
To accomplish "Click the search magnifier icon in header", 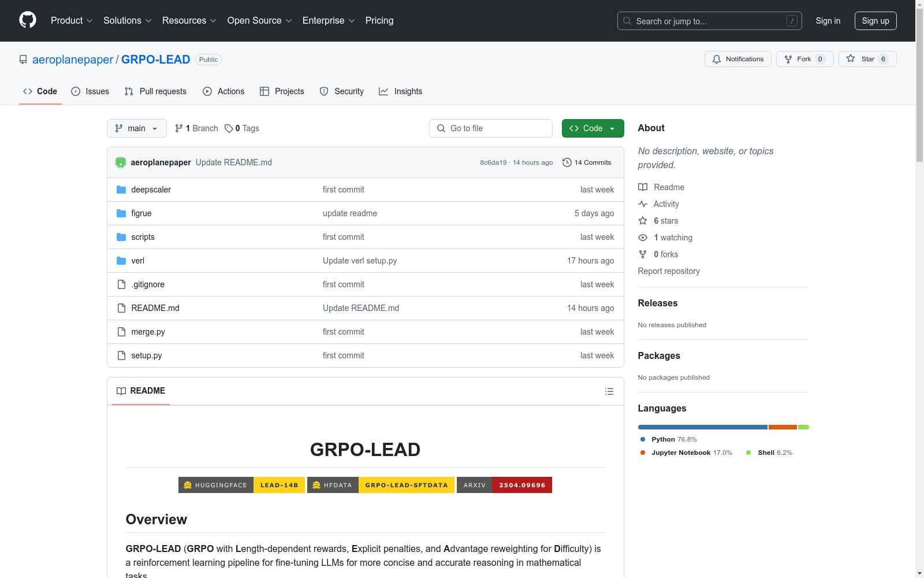I will pyautogui.click(x=627, y=21).
